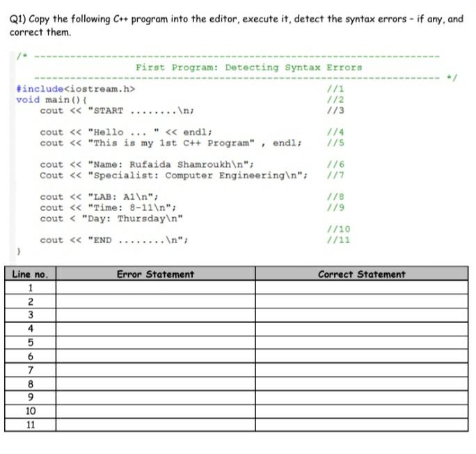Click line number 8 in the table
This screenshot has height=454, width=476.
tap(31, 384)
